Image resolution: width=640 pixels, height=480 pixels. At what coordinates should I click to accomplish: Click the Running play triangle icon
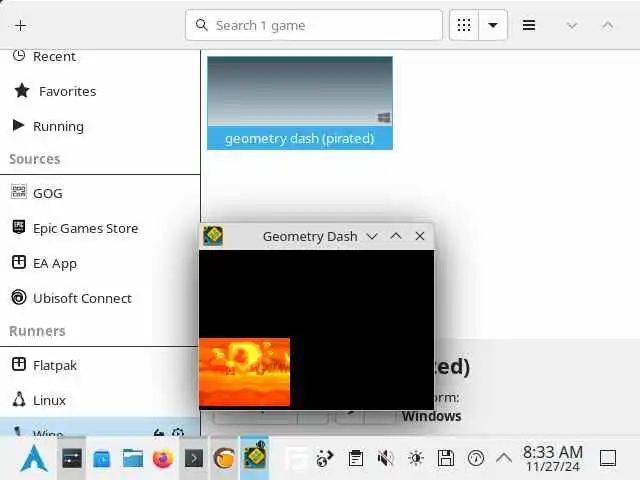pyautogui.click(x=18, y=125)
